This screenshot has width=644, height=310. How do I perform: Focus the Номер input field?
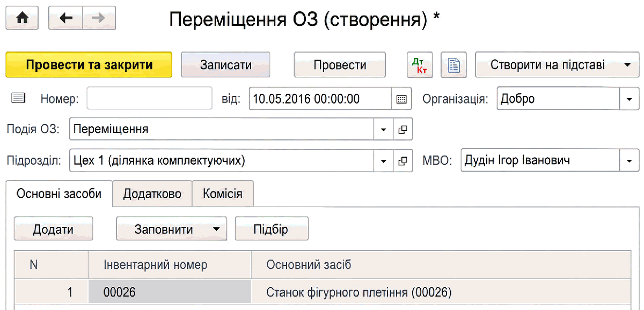pos(150,99)
